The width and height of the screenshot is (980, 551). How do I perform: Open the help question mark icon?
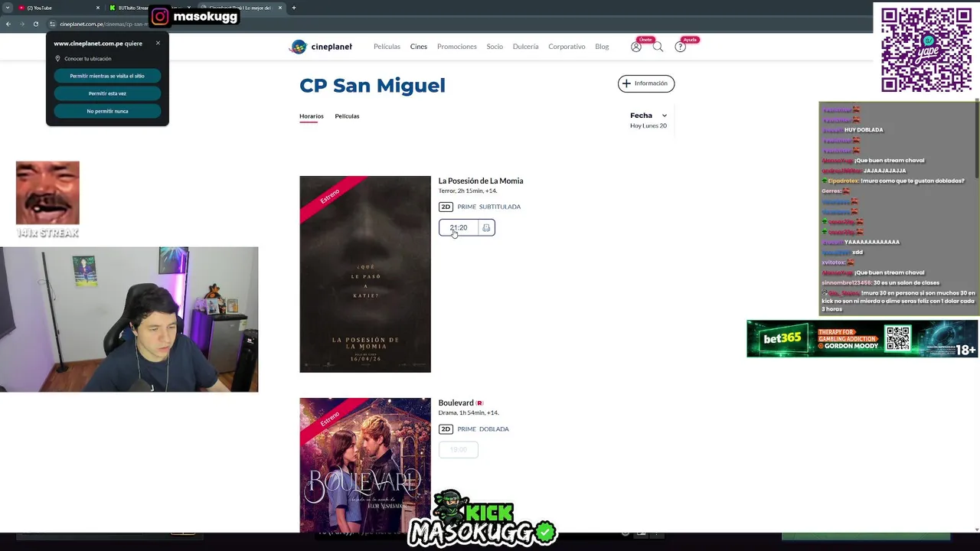pyautogui.click(x=680, y=47)
